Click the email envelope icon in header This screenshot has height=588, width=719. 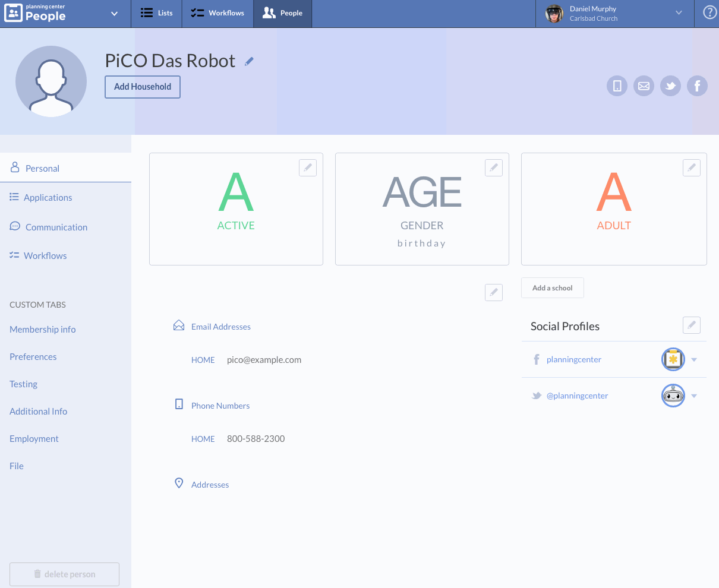coord(644,86)
